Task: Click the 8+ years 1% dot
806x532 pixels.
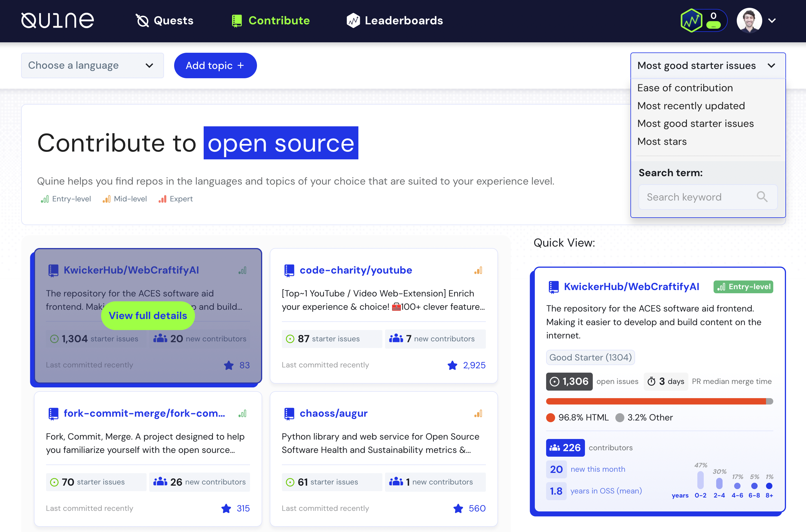Action: click(769, 486)
